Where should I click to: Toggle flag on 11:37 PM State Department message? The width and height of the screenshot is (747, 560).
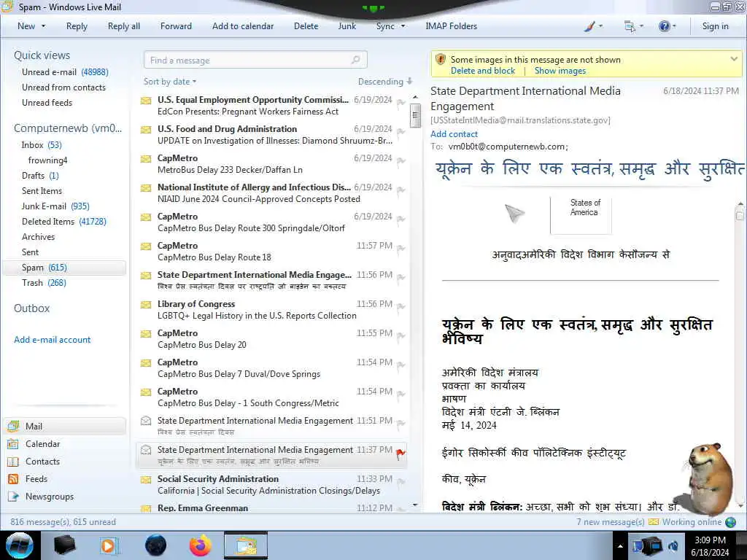[400, 454]
